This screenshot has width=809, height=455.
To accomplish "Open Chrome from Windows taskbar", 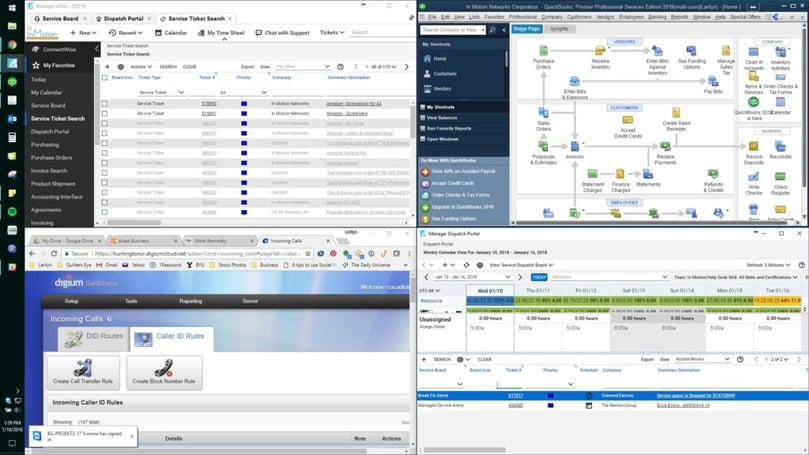I will coord(12,45).
